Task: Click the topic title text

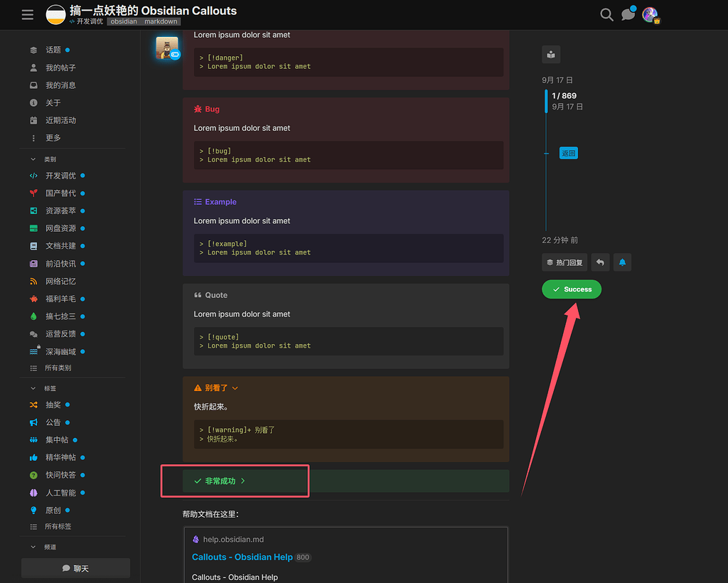Action: [153, 11]
